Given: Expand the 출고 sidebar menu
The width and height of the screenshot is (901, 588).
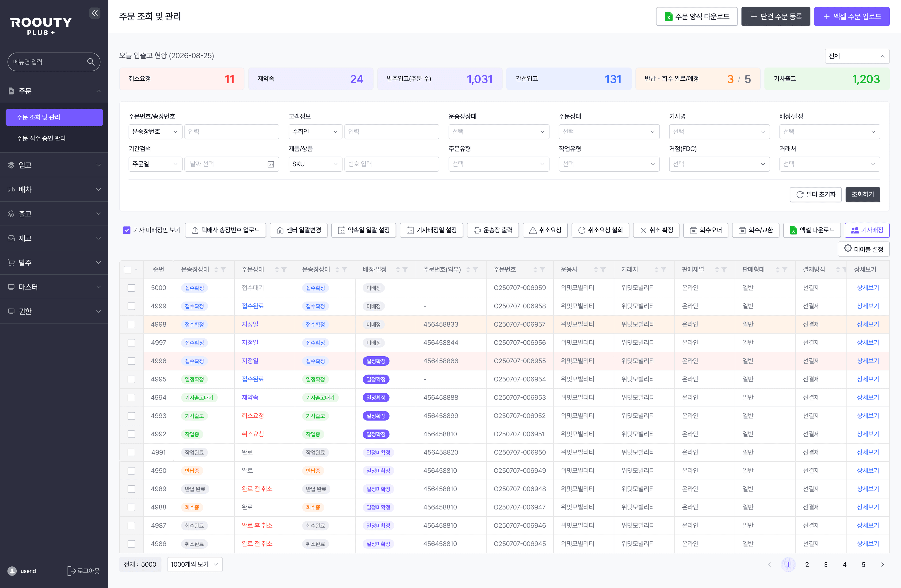Looking at the screenshot, I should click(54, 214).
